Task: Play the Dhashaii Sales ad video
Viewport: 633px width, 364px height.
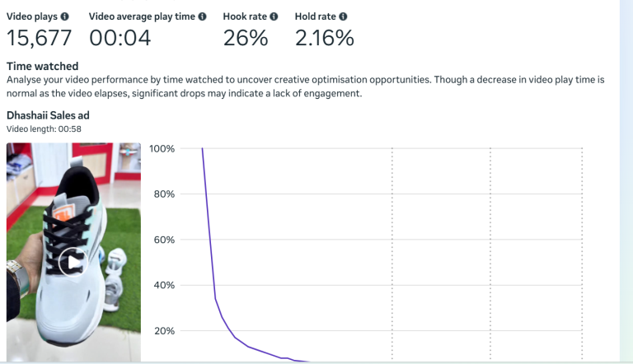Action: (x=74, y=262)
